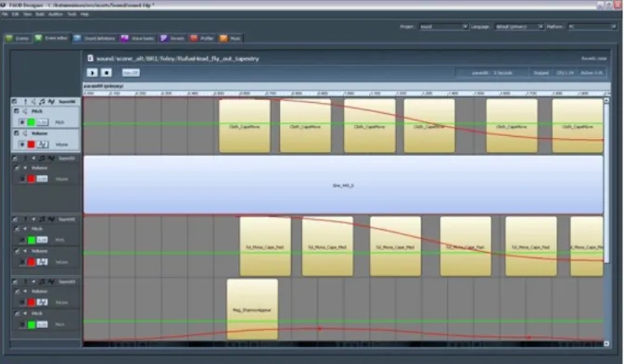Open the Events tab
This screenshot has width=624, height=364.
(18, 39)
